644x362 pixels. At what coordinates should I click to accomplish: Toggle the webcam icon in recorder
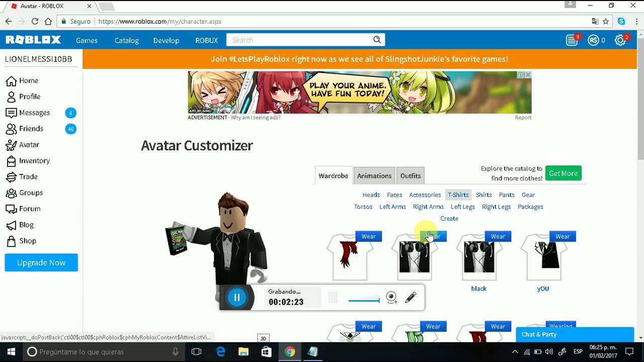tap(391, 298)
